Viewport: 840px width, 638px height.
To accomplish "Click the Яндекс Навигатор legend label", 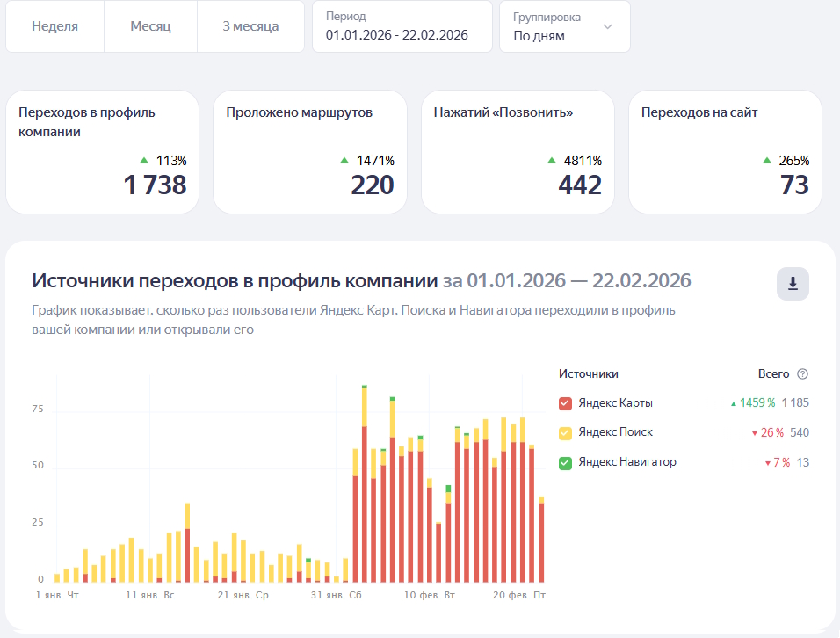I will point(627,461).
